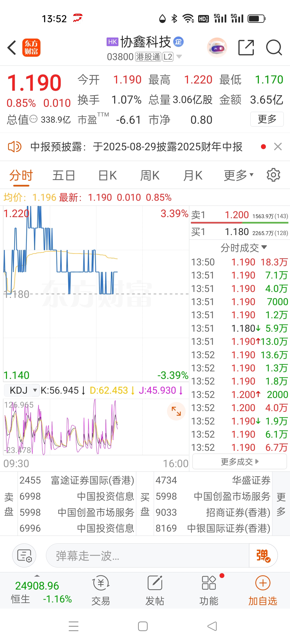290x644 pixels.
Task: Tap the blue 企 enterprise badge
Action: 178,42
